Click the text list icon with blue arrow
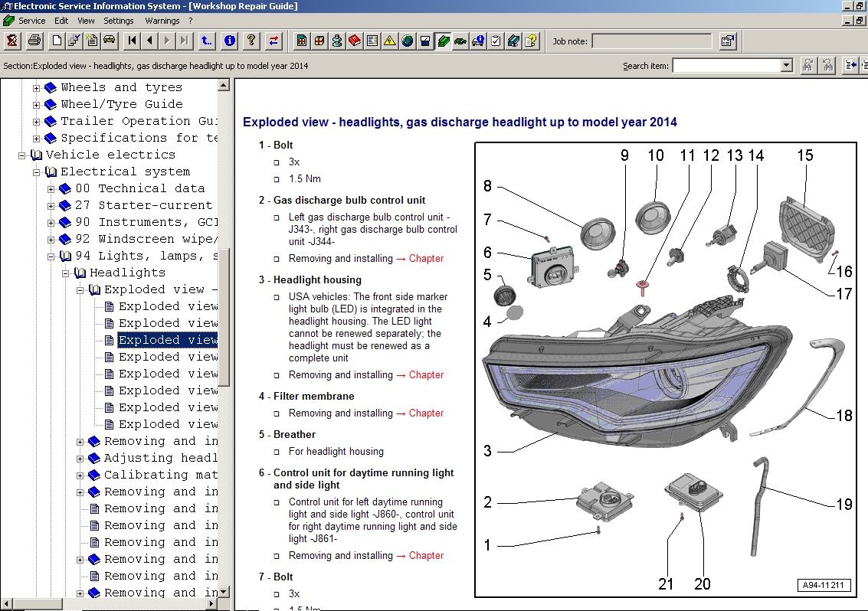 [x=851, y=65]
